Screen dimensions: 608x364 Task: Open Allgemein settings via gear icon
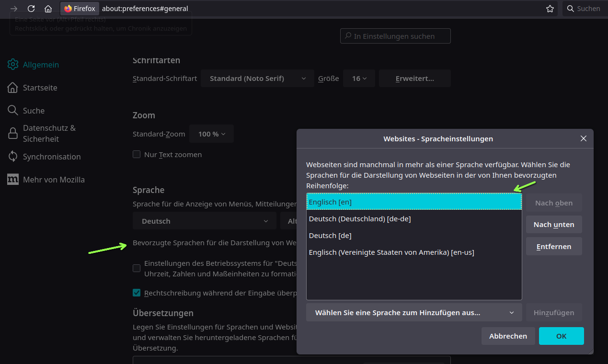pyautogui.click(x=13, y=65)
